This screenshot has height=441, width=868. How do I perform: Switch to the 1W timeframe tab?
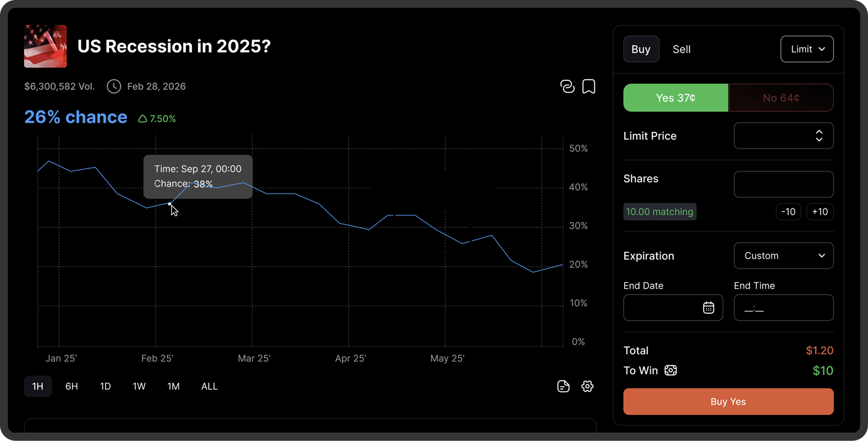click(139, 386)
